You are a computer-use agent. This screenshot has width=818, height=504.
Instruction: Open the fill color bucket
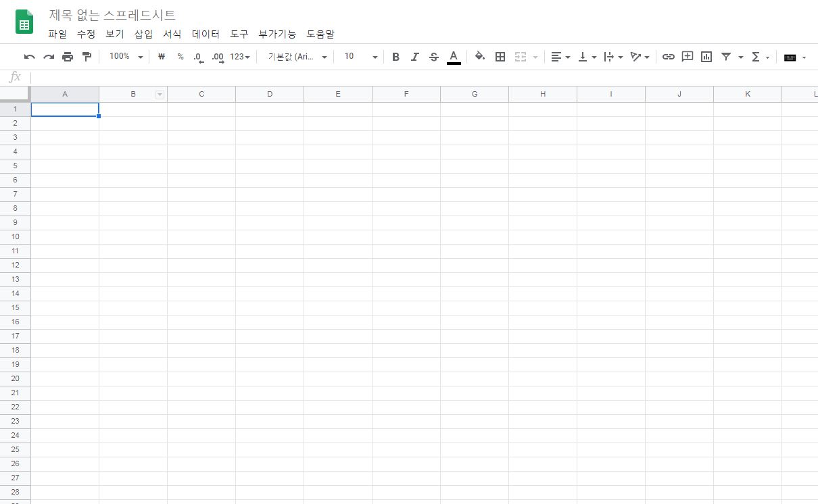coord(480,57)
